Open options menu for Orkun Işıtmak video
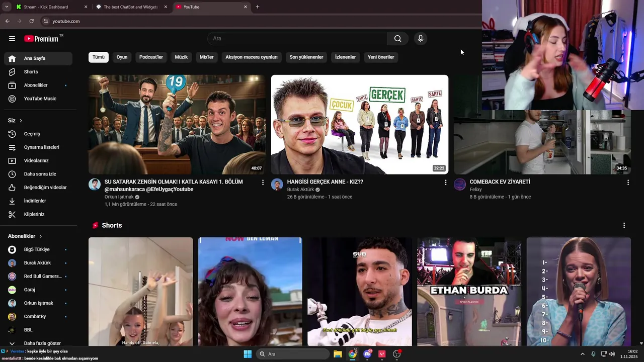This screenshot has height=362, width=644. (263, 183)
